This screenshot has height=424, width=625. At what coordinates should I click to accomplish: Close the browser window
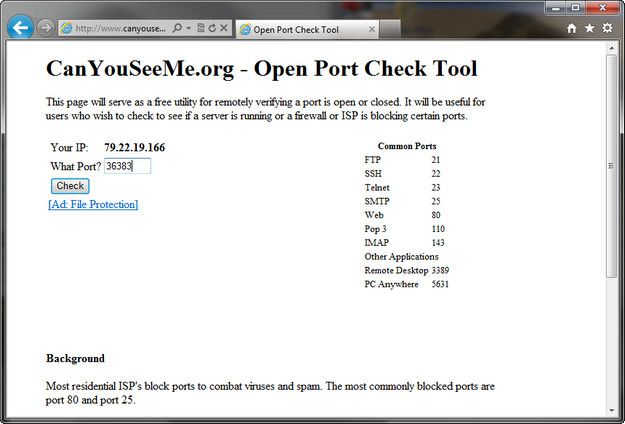[602, 8]
